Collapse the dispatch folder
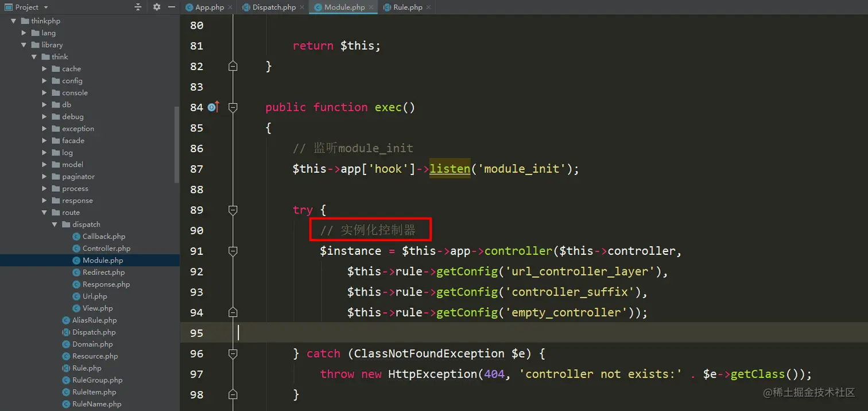This screenshot has width=868, height=411. click(55, 224)
